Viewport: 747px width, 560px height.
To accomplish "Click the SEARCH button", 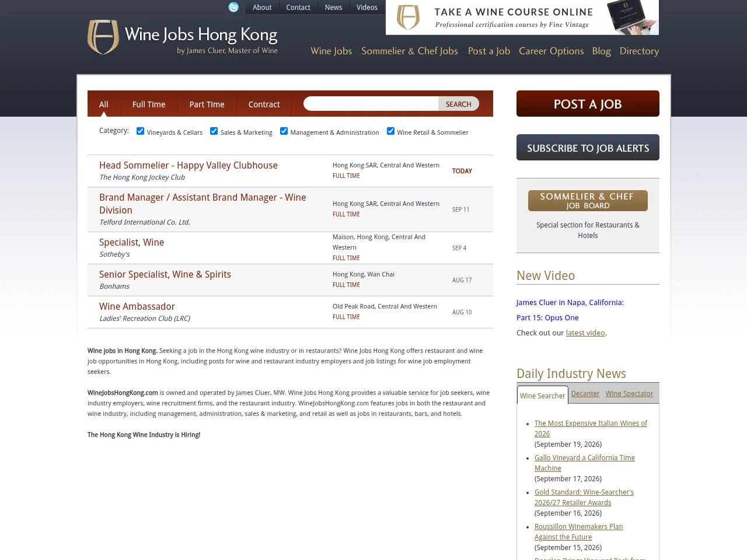I will pos(459,104).
